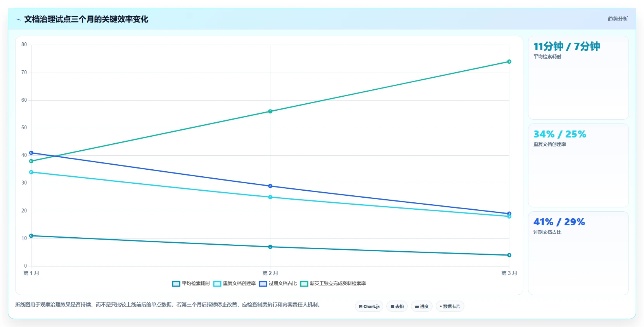Select the 4 point of 平均检索耗时 at 第3月

point(509,255)
